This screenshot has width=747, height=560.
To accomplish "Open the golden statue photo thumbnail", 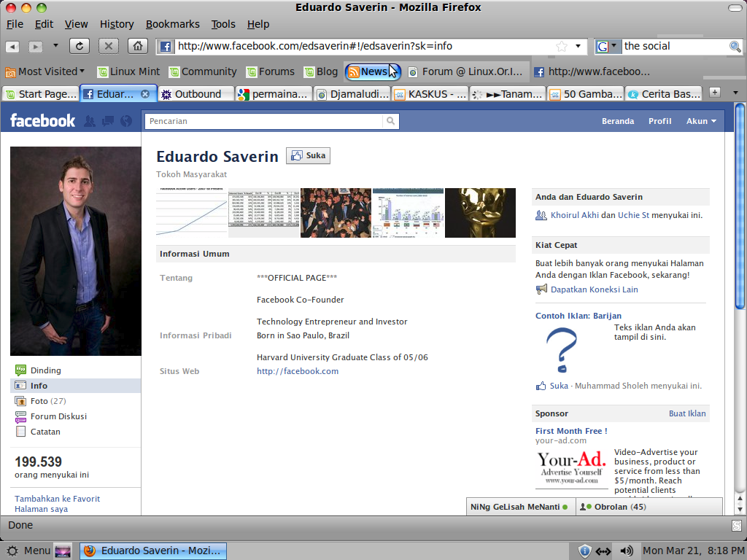I will (480, 212).
